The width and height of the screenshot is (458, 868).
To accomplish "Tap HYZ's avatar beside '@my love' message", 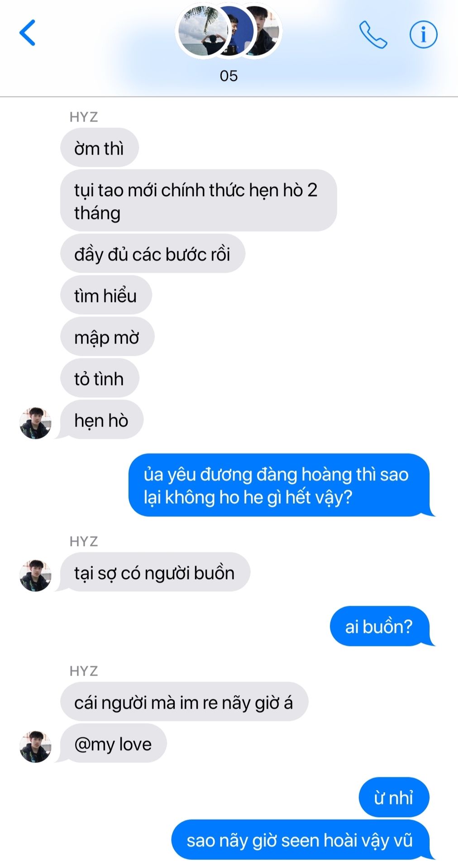I will (35, 746).
